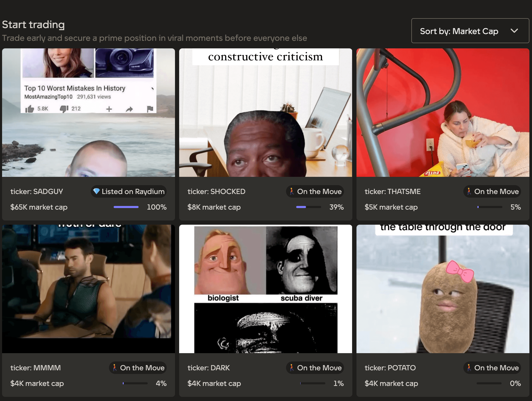Click the 100% value on SADGUY card
Screen dimensions: 532x401
157,207
